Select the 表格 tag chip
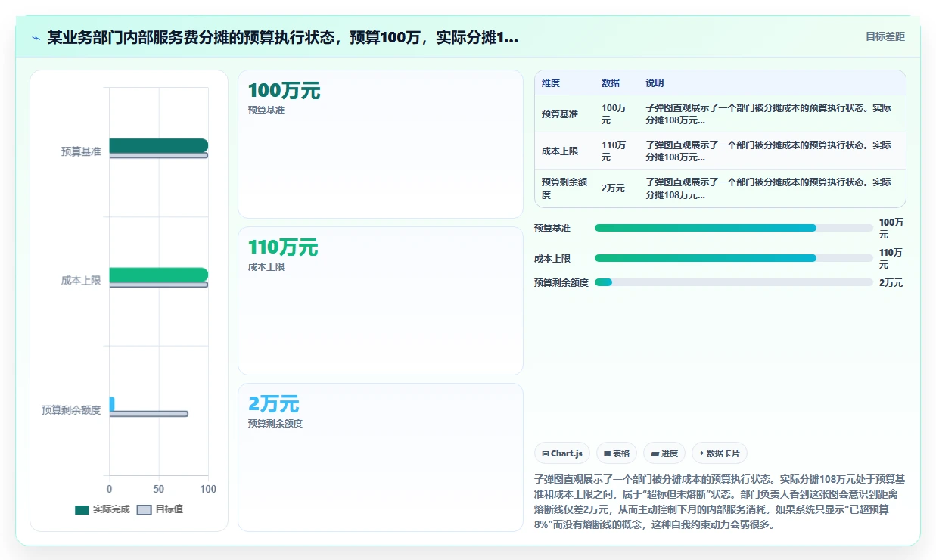Image resolution: width=936 pixels, height=560 pixels. click(x=617, y=453)
